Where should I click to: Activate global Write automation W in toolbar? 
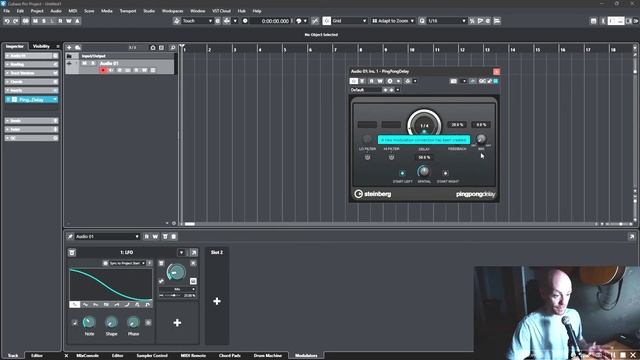(69, 21)
